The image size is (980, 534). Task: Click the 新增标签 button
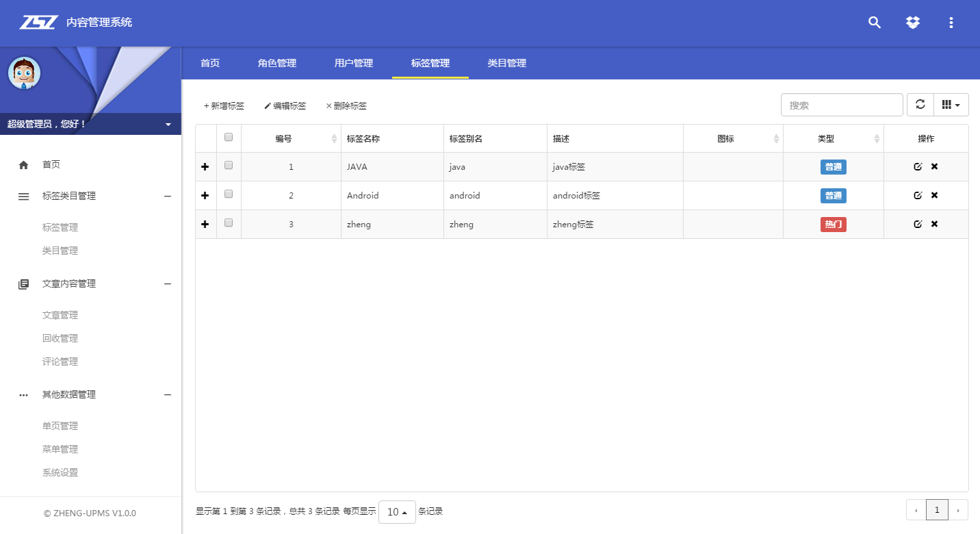coord(224,106)
